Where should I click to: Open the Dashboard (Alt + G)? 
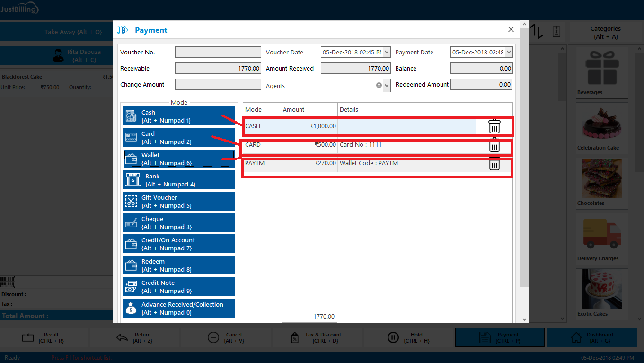(x=592, y=337)
